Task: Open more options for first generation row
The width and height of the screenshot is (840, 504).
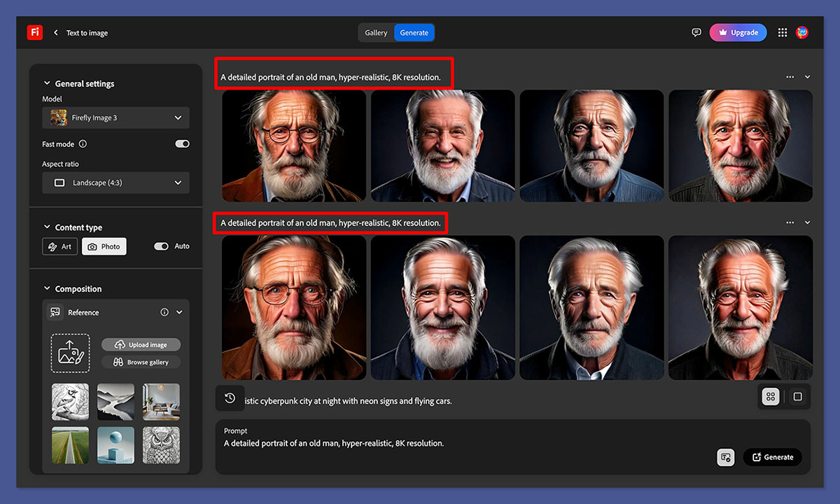Action: click(790, 77)
